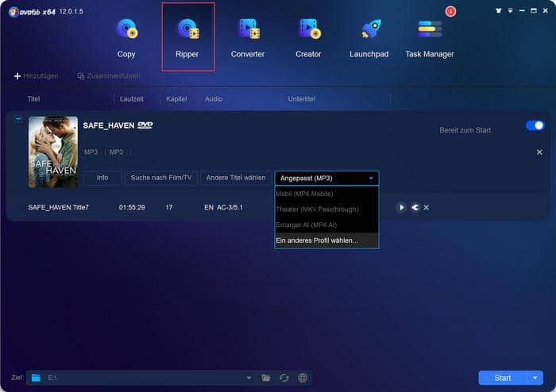Click the Audio column header
This screenshot has width=556, height=392.
click(214, 99)
